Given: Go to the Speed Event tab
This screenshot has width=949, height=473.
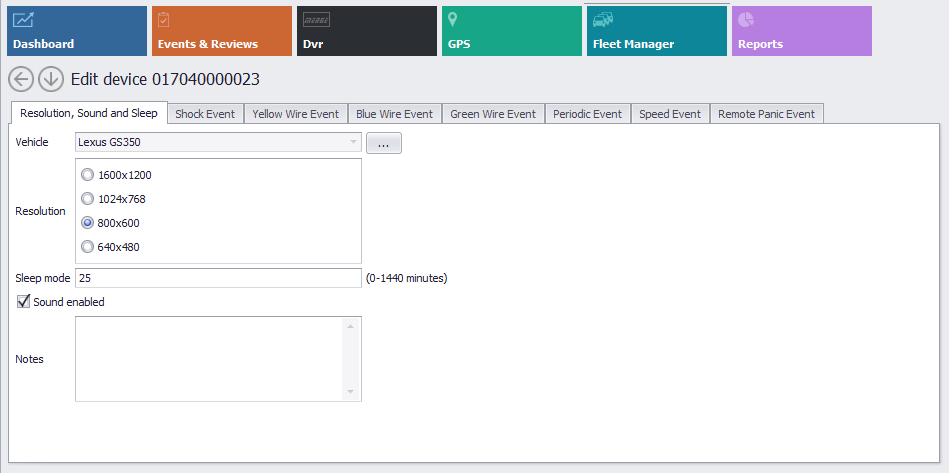Looking at the screenshot, I should tap(669, 114).
